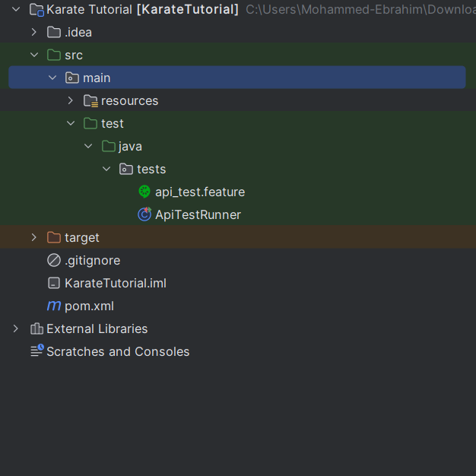Expand the target folder chevron
Viewport: 476px width, 476px height.
click(x=34, y=237)
